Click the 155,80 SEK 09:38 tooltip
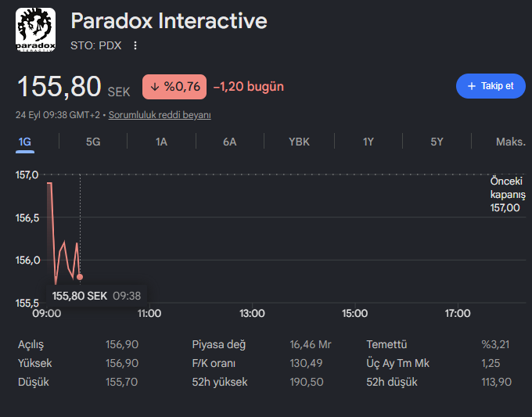 pos(96,296)
